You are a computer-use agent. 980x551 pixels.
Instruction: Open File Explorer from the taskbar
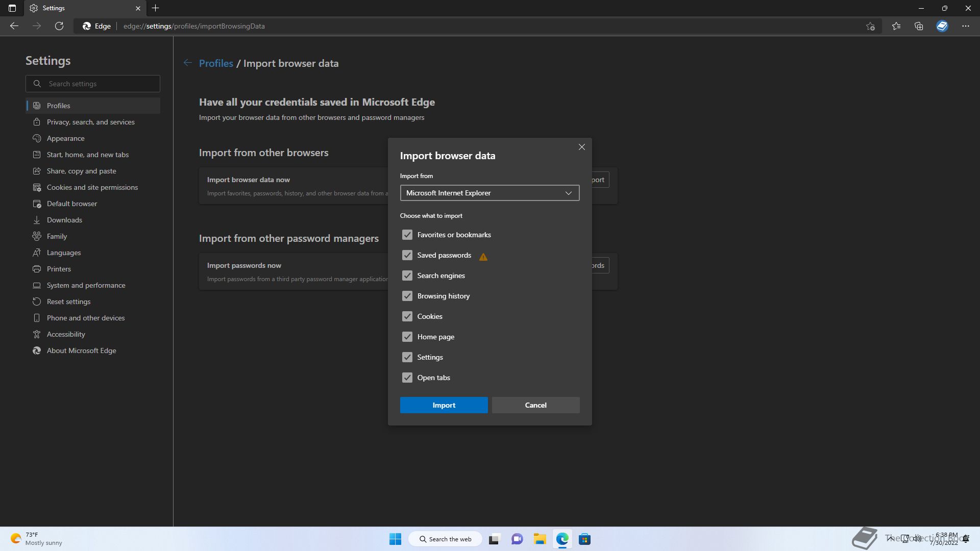click(540, 539)
